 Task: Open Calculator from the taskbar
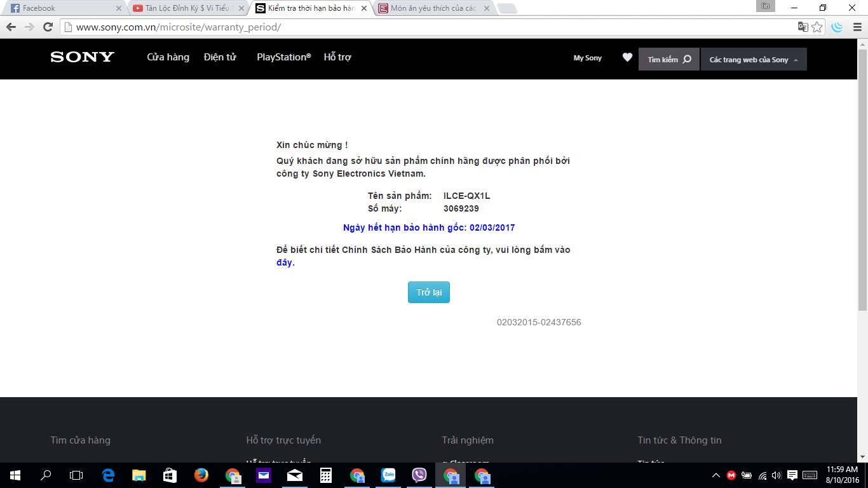pyautogui.click(x=326, y=475)
